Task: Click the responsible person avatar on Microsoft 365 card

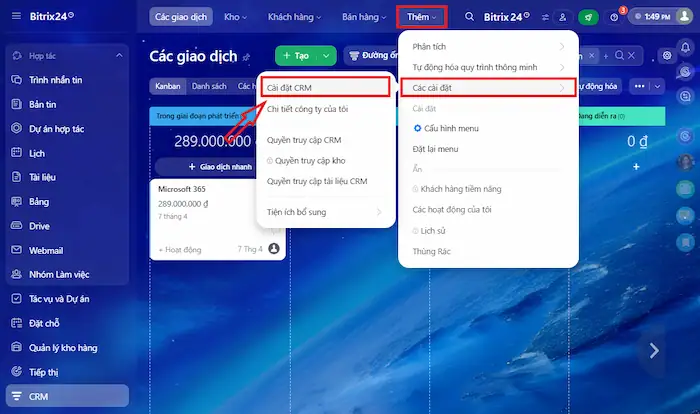Action: coord(274,248)
